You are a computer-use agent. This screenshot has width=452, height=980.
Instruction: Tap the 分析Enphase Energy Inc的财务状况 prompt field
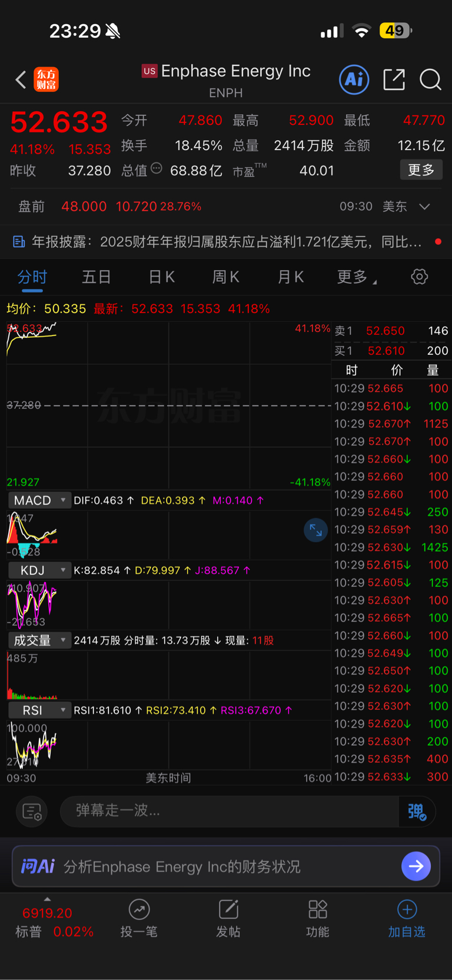(182, 866)
